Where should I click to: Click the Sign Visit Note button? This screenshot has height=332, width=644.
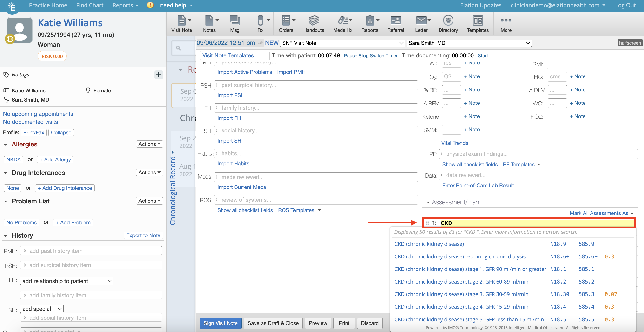[x=220, y=323]
